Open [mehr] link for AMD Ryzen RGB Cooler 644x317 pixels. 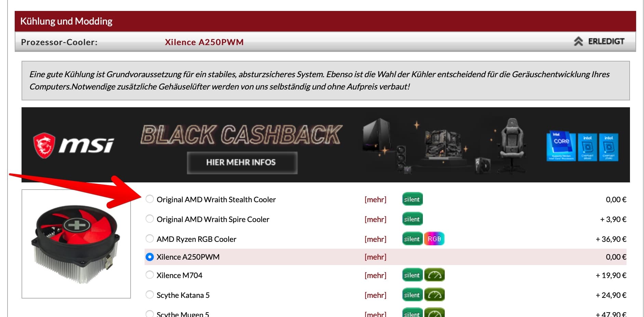375,239
